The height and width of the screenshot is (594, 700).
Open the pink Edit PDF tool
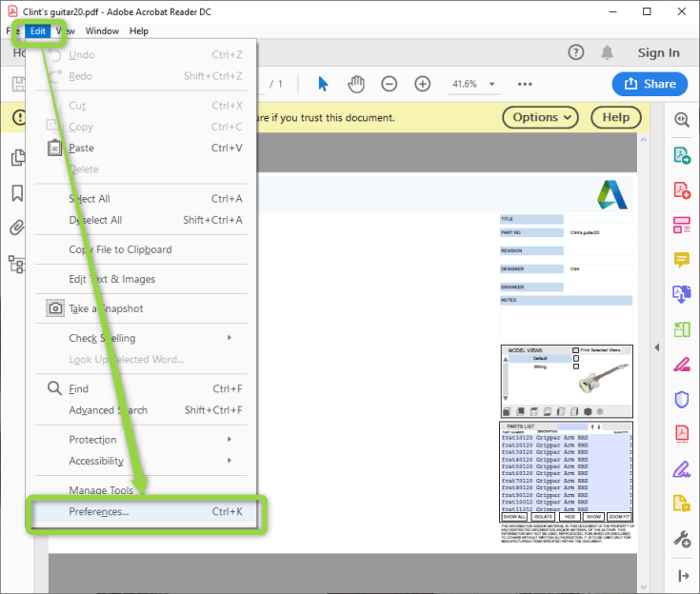[682, 225]
